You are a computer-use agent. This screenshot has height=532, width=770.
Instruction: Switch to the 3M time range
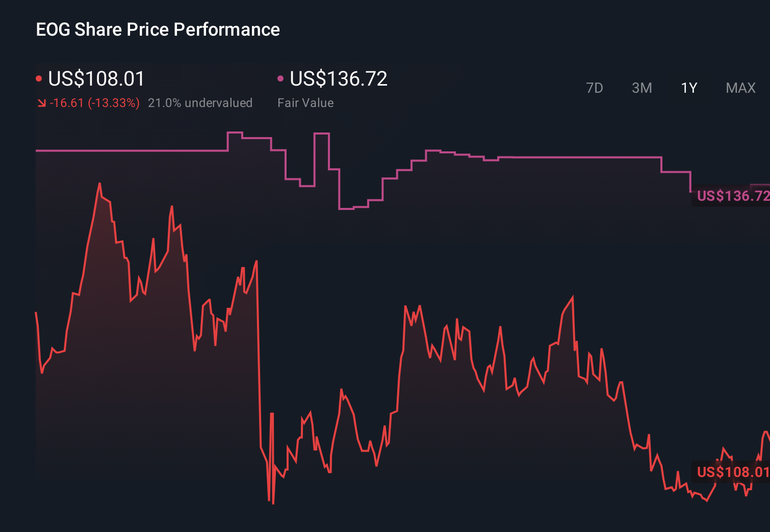[x=641, y=88]
